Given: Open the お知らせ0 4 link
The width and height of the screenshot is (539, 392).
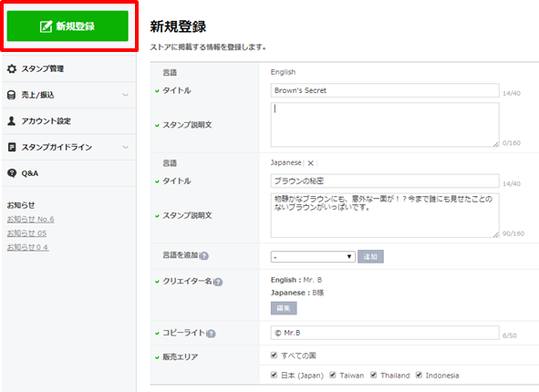Looking at the screenshot, I should point(28,247).
